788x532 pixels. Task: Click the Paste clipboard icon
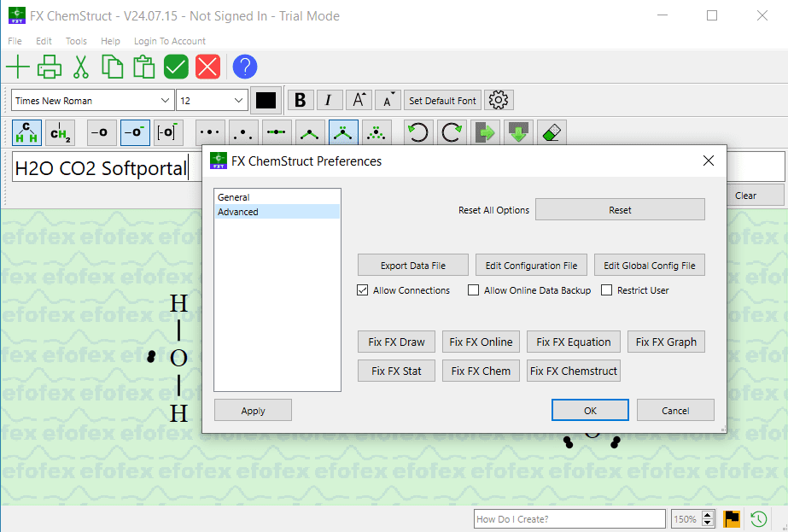click(143, 67)
